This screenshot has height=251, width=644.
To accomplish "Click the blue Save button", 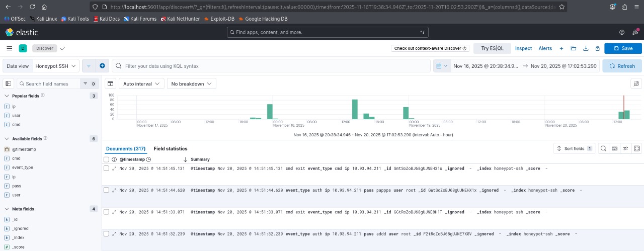I will coord(623,48).
